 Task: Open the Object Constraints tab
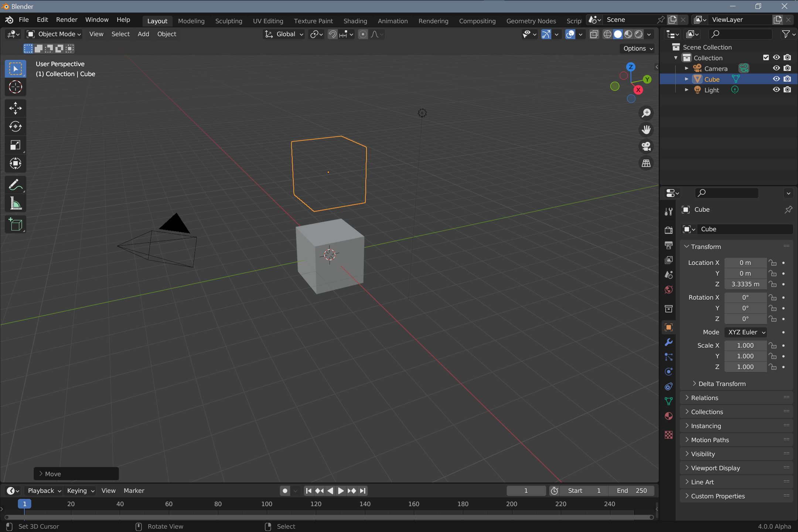pyautogui.click(x=668, y=386)
